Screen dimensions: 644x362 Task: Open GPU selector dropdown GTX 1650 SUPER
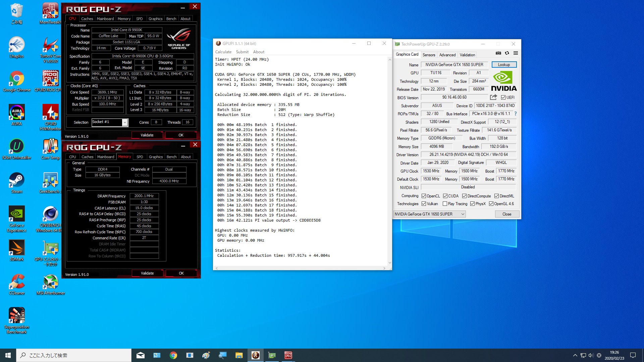429,214
